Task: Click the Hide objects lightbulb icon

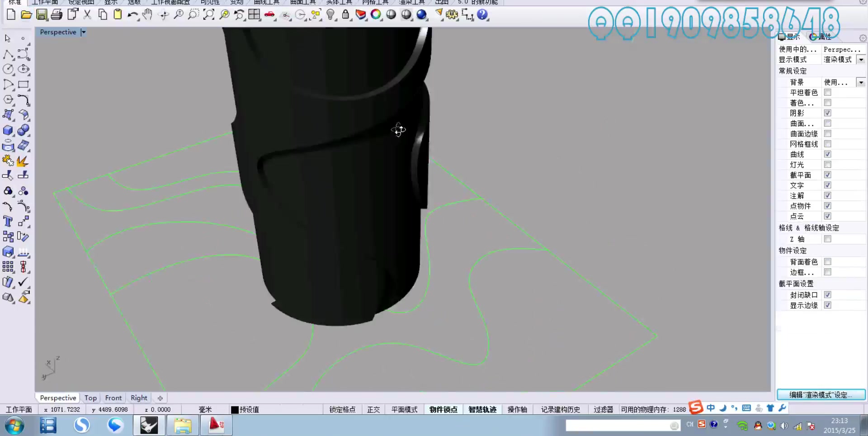Action: tap(330, 14)
